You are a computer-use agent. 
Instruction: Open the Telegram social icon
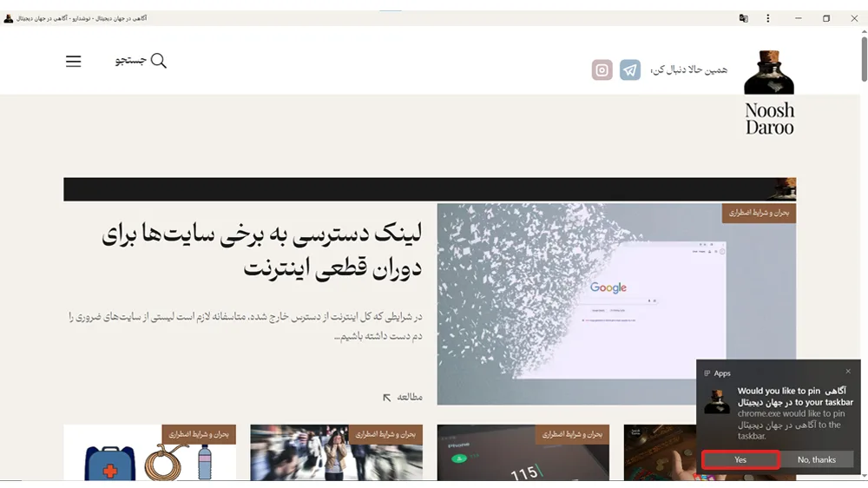point(630,70)
